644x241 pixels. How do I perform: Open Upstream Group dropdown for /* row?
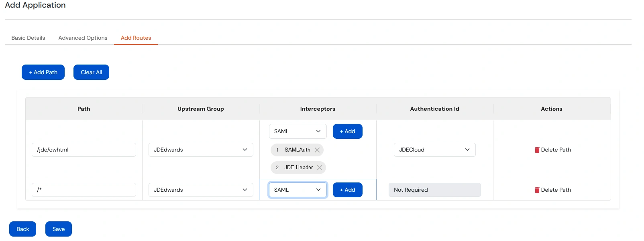[201, 190]
